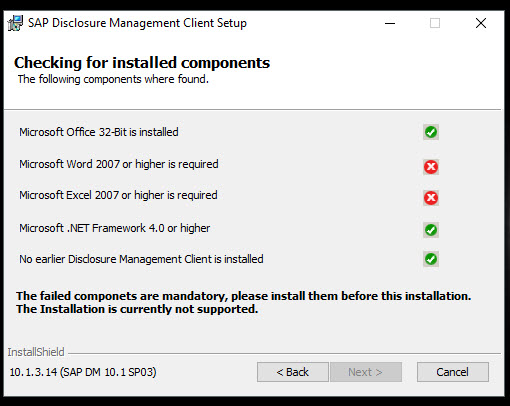Click the red X beside Microsoft Word 2007

[431, 167]
